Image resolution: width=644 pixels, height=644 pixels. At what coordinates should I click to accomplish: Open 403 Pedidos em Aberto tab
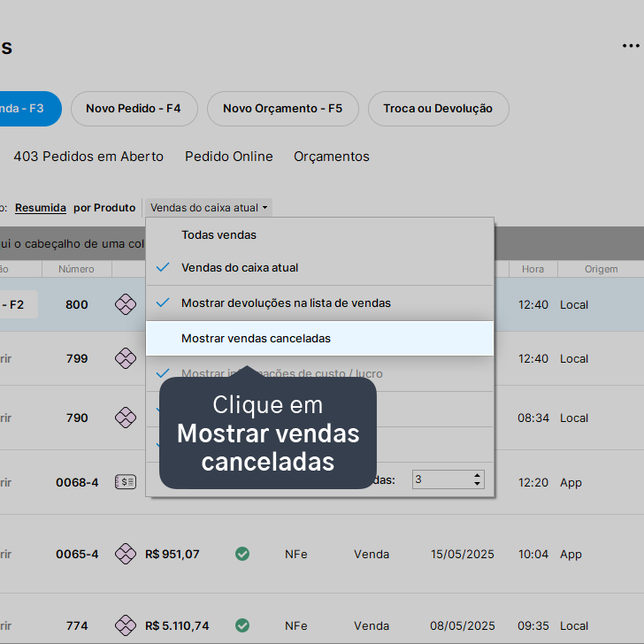(x=88, y=157)
